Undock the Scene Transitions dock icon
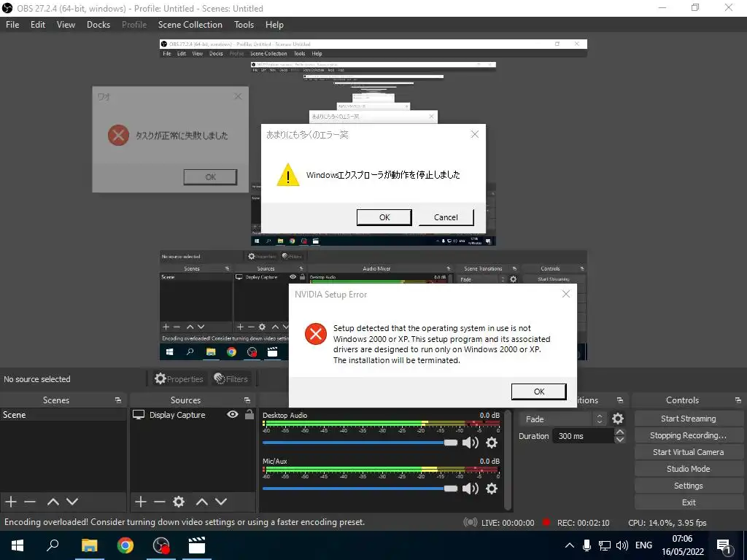The height and width of the screenshot is (560, 747). point(619,400)
